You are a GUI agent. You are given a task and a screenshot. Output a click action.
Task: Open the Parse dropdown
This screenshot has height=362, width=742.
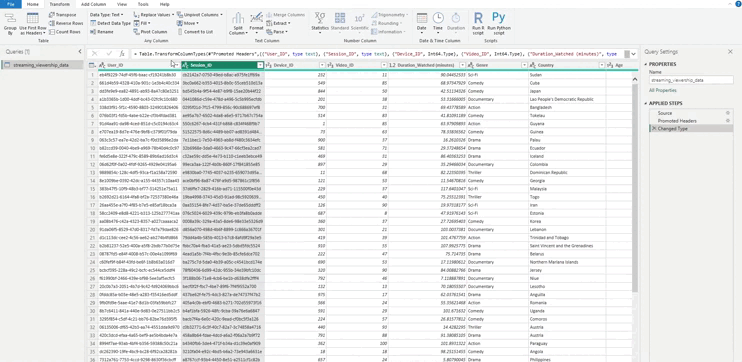(x=276, y=32)
